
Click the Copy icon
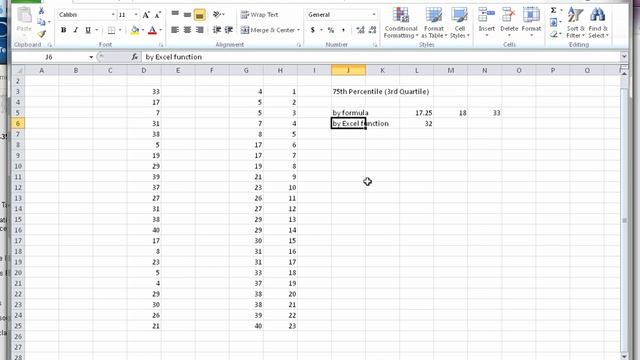coord(41,22)
